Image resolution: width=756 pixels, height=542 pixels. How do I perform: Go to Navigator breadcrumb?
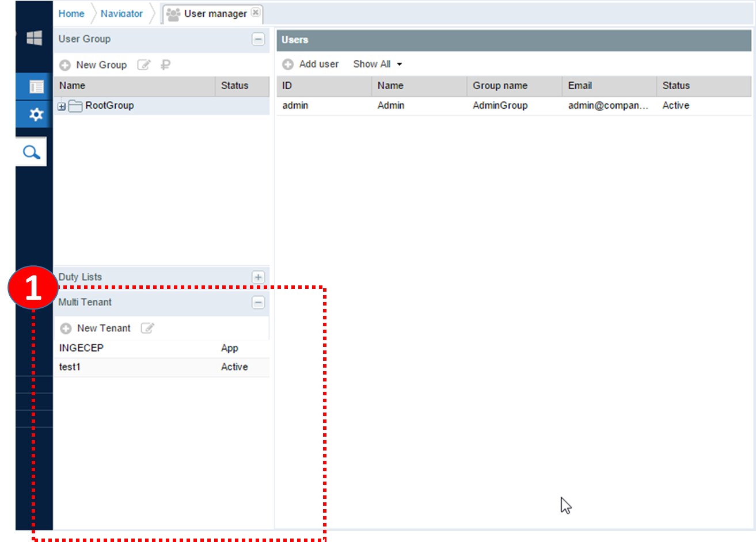tap(121, 14)
